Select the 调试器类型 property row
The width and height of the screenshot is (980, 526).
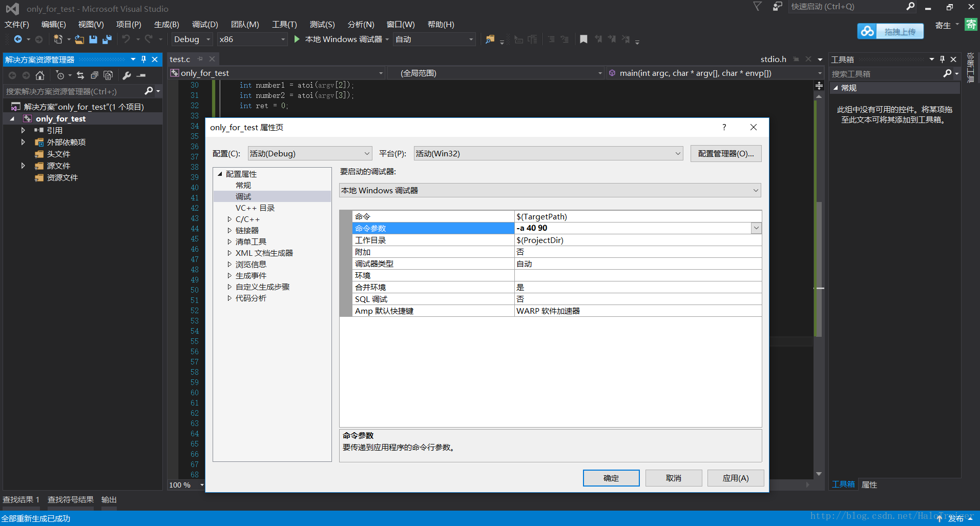[x=557, y=264]
